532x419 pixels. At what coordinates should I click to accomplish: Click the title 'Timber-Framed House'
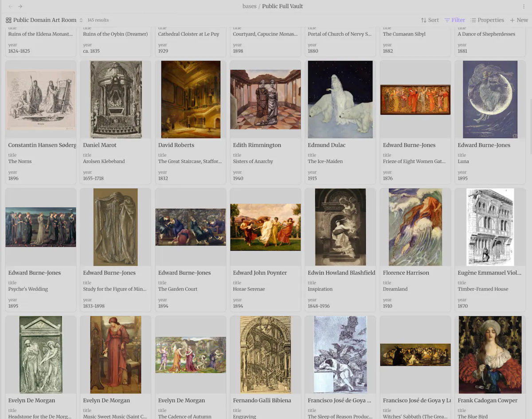[x=483, y=289]
